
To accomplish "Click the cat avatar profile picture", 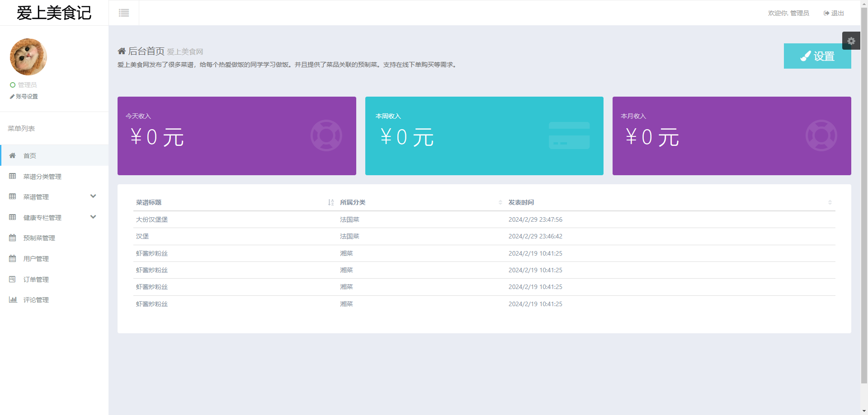I will [28, 57].
